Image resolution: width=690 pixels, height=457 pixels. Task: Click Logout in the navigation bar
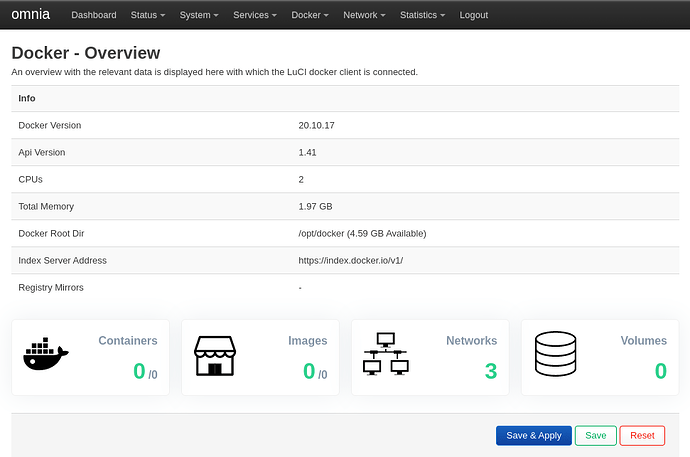click(x=473, y=15)
